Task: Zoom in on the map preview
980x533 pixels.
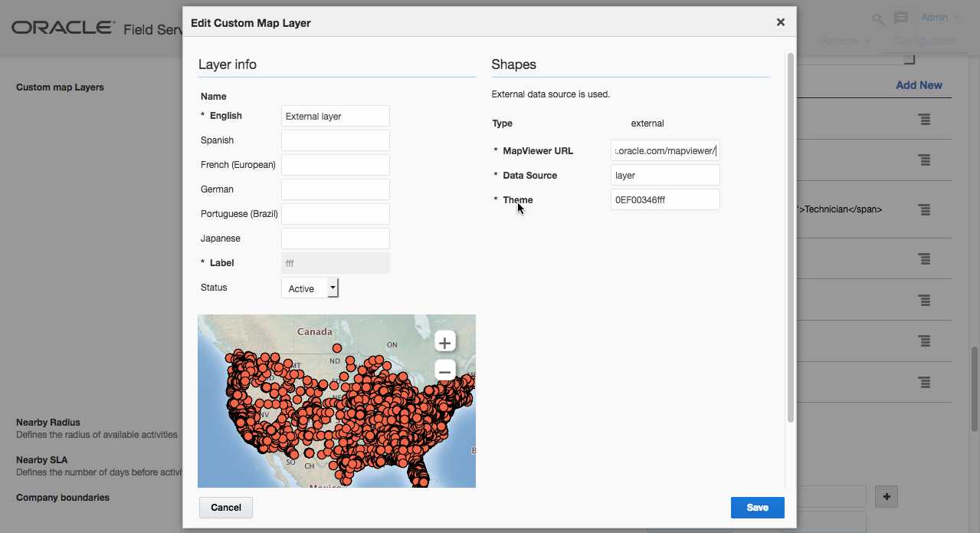Action: click(444, 342)
